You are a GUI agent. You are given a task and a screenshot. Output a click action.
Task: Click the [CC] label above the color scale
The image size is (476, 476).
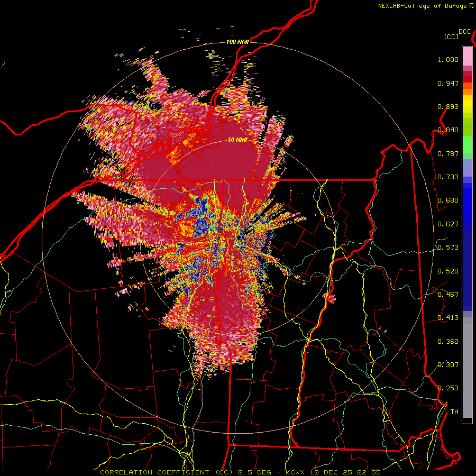452,36
